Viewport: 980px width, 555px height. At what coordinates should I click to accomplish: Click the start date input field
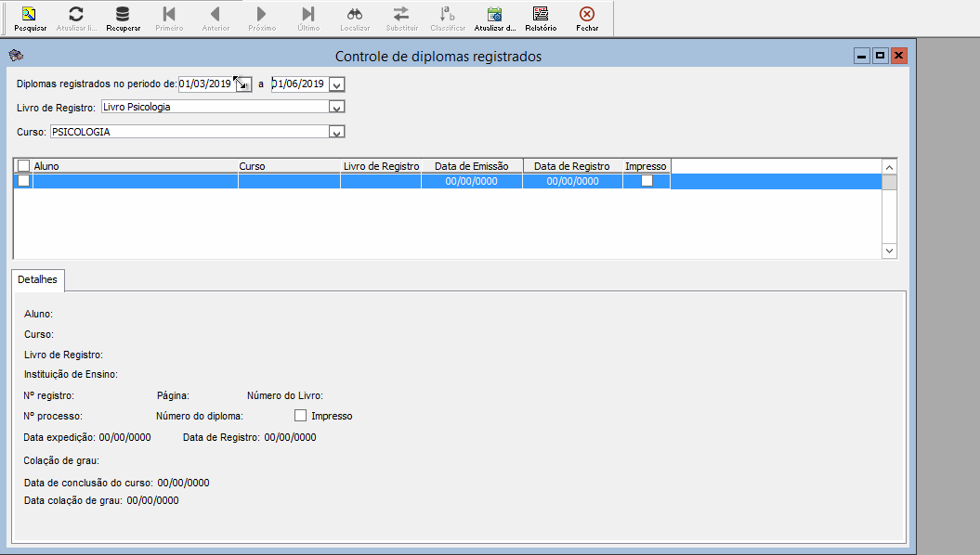click(x=205, y=84)
